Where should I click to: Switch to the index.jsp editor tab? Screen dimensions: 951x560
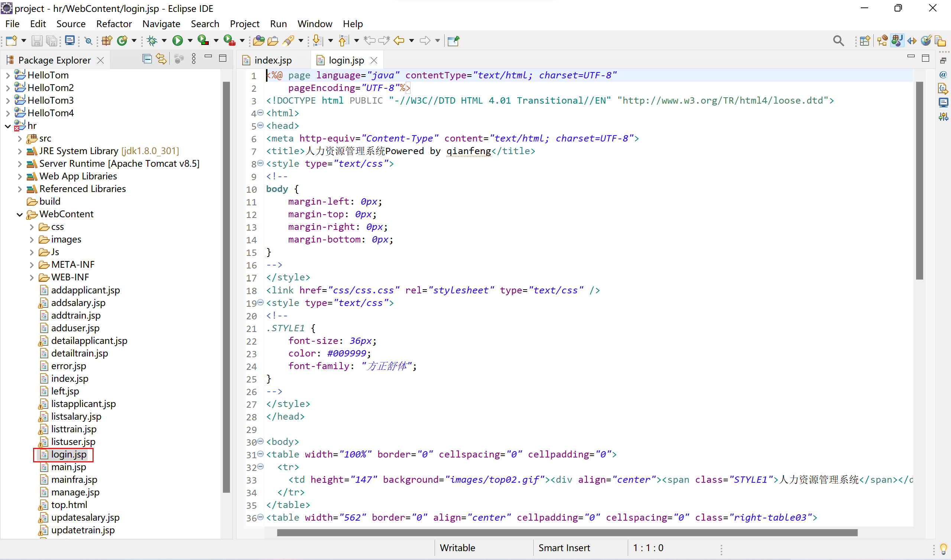(x=272, y=61)
